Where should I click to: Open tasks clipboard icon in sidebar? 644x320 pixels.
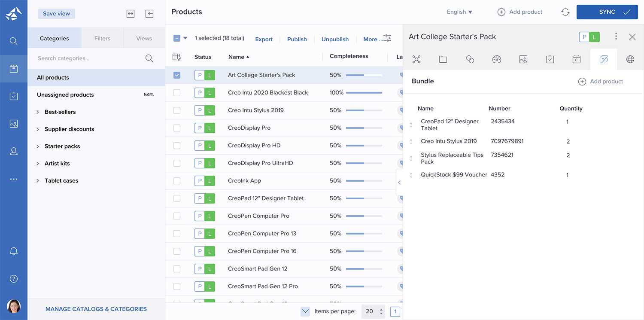pos(14,96)
